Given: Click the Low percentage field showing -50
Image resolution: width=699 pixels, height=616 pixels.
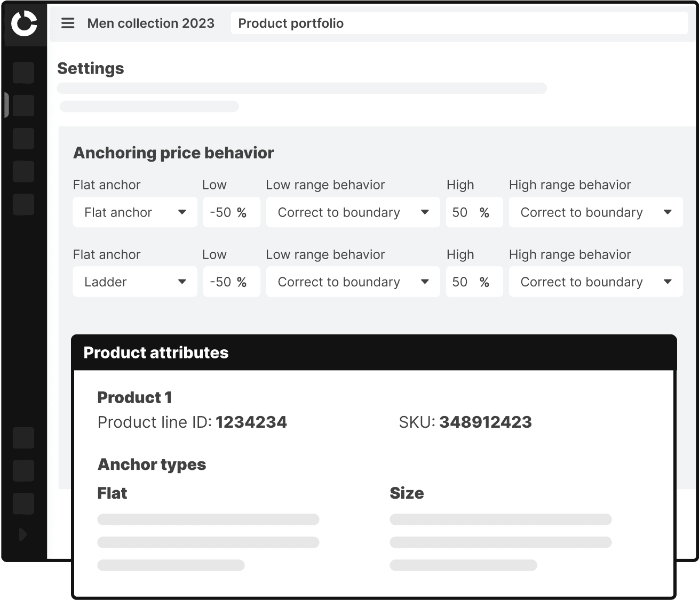Looking at the screenshot, I should coord(231,212).
